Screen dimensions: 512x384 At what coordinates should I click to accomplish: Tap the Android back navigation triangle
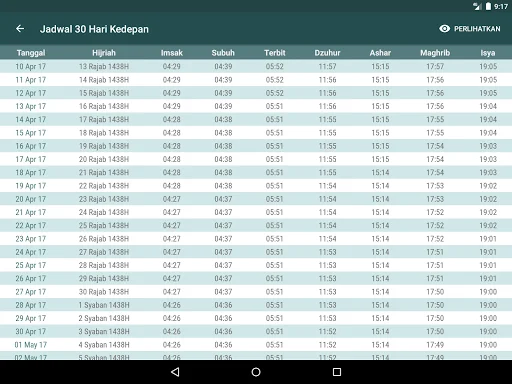[175, 372]
